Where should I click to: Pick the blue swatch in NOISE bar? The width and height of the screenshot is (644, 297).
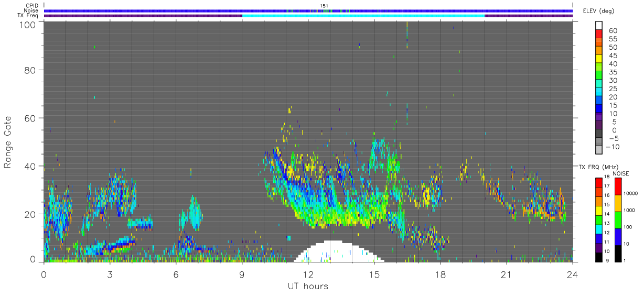pos(617,237)
